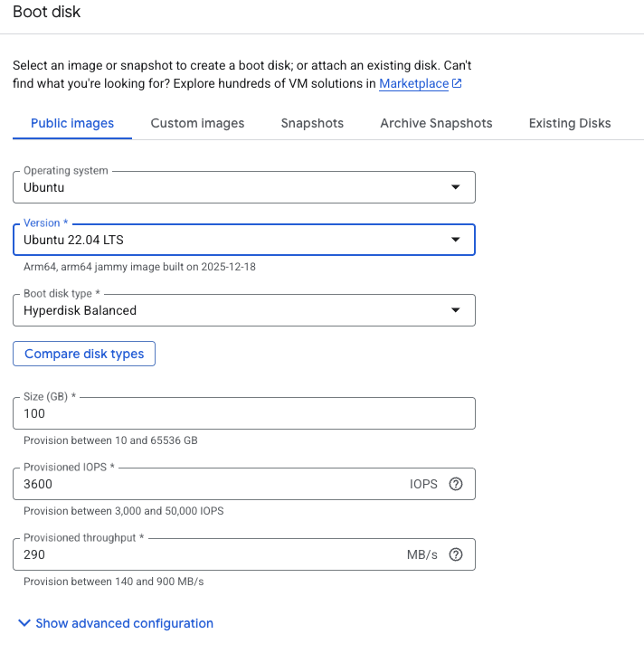Click the Boot disk type arrow icon

(456, 310)
